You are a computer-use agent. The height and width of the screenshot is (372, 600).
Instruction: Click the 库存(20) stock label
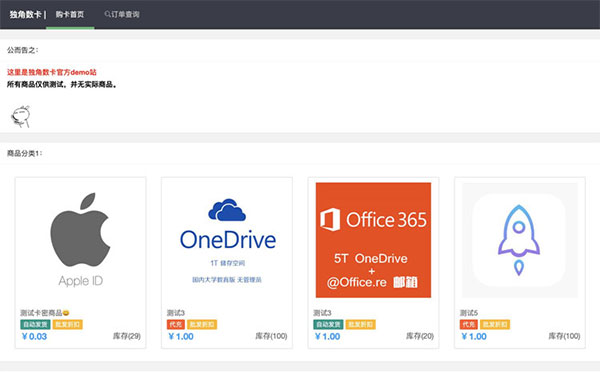420,336
